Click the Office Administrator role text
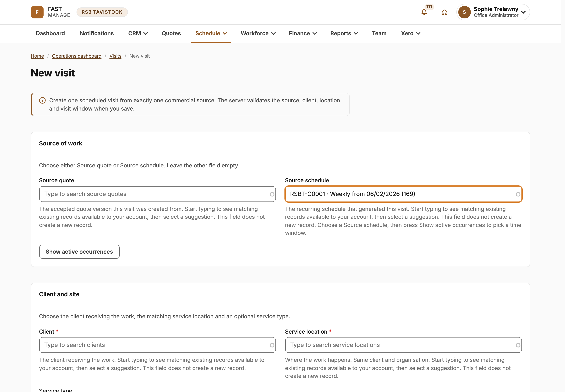565x392 pixels. (496, 15)
